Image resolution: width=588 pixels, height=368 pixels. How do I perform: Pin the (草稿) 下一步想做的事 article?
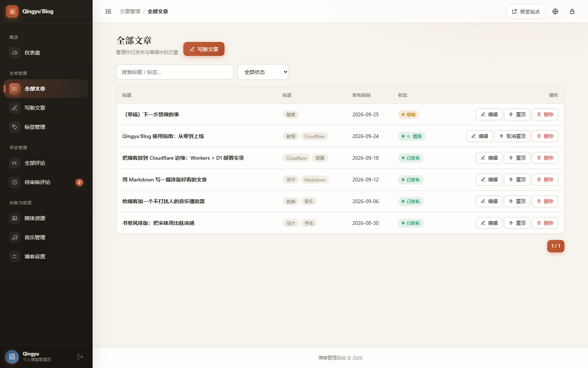pyautogui.click(x=517, y=114)
